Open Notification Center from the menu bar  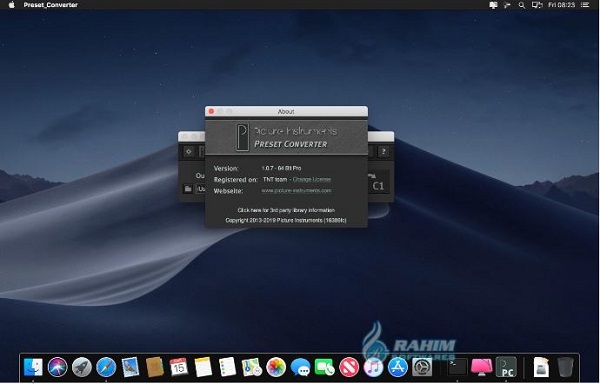[x=585, y=5]
